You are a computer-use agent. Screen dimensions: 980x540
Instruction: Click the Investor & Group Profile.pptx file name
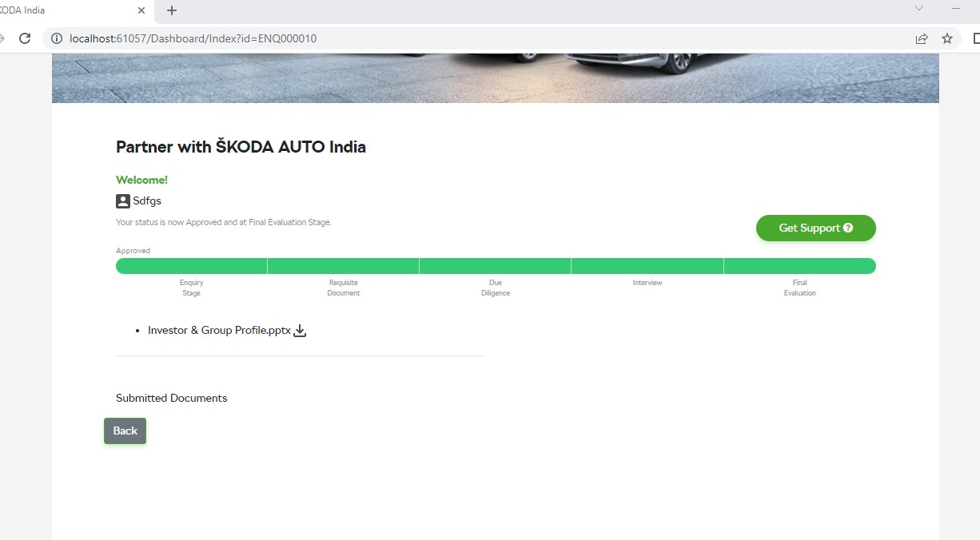[219, 330]
